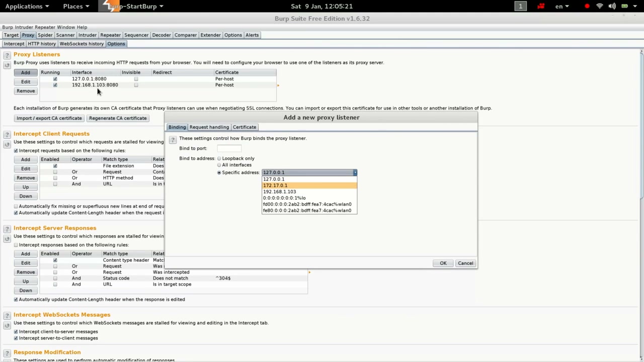Click Burp-StartBurp in the top panel

[x=132, y=6]
